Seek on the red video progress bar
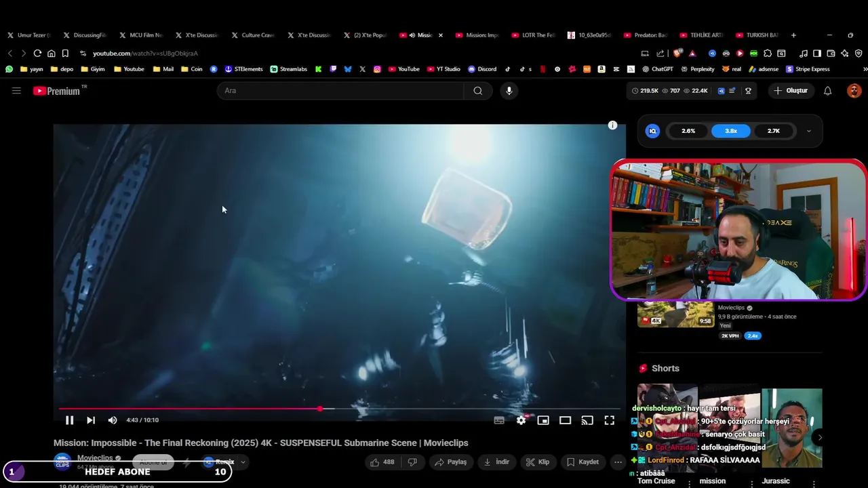868x488 pixels. coord(339,409)
